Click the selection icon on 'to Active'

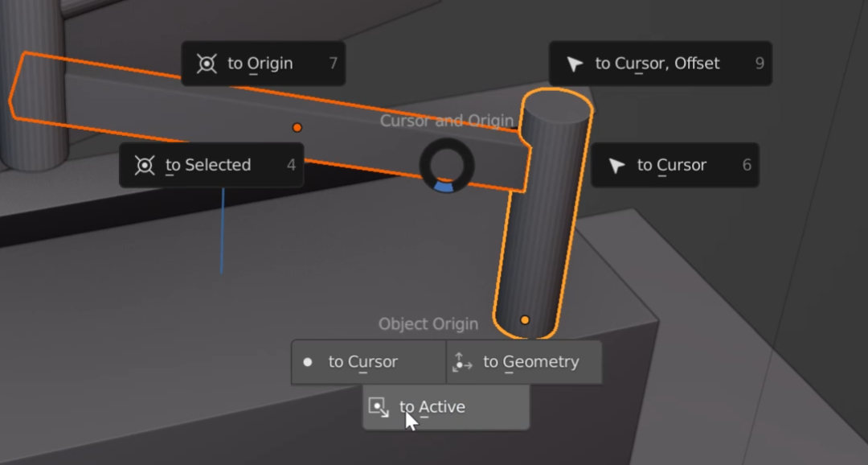(x=379, y=407)
